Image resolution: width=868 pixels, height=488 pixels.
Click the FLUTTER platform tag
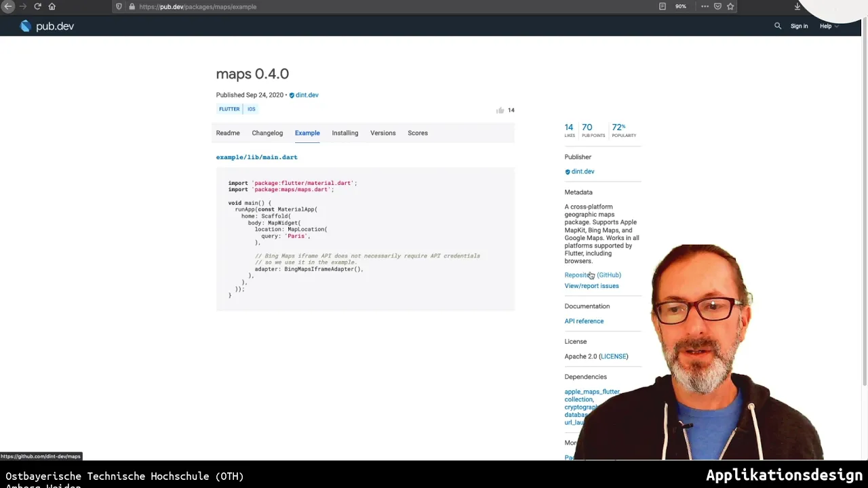coord(229,109)
